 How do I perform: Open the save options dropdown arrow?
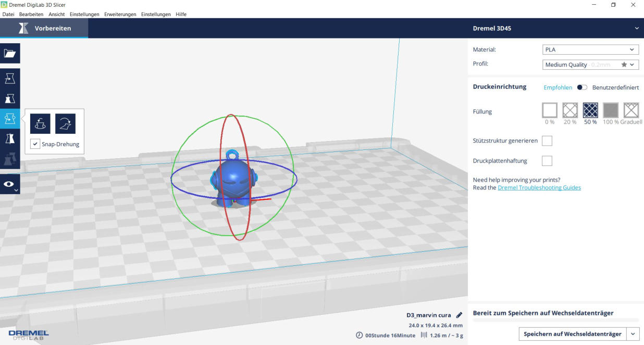pos(633,334)
